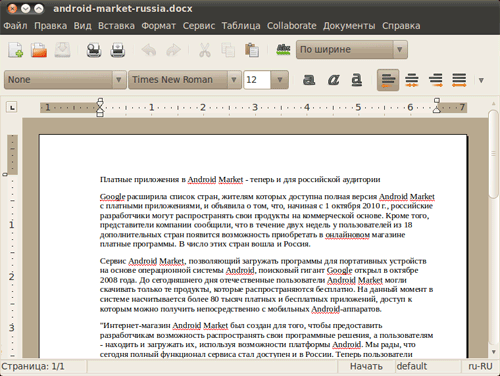Image resolution: width=500 pixels, height=376 pixels.
Task: Run the spell check icon
Action: click(283, 50)
